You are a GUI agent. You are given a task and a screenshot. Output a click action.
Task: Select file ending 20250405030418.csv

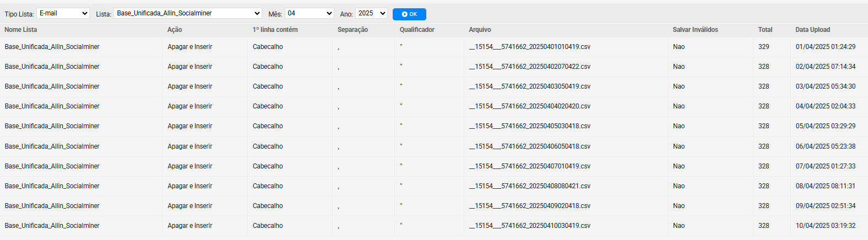coord(530,126)
